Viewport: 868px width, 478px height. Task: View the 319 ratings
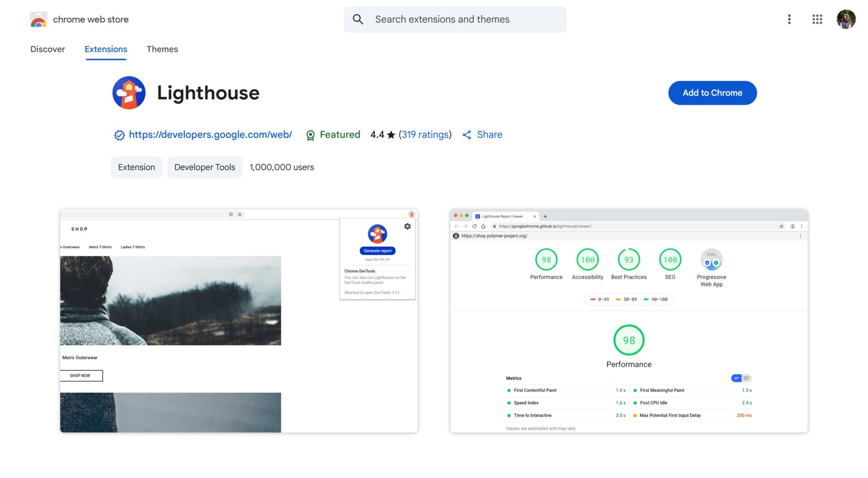(425, 135)
